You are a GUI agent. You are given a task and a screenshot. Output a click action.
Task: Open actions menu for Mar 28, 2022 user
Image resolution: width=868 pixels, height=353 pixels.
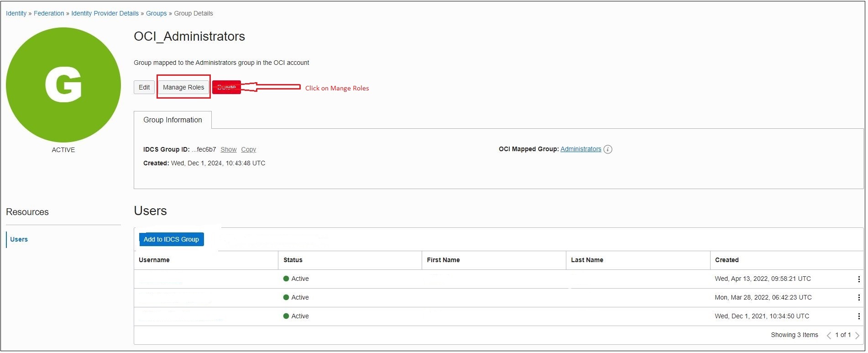click(x=858, y=298)
